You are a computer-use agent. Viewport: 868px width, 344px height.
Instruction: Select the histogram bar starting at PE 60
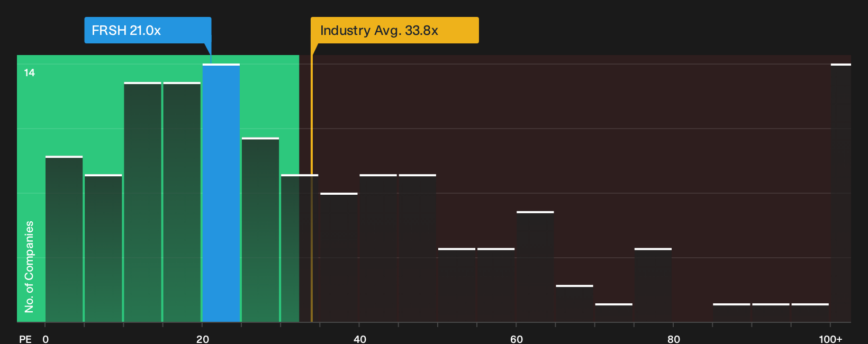[535, 267]
